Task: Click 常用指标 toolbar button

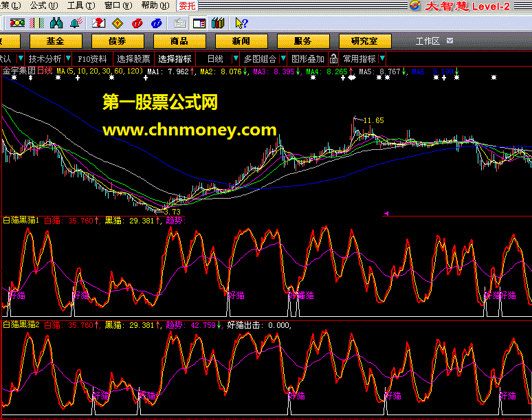Action: pyautogui.click(x=359, y=59)
